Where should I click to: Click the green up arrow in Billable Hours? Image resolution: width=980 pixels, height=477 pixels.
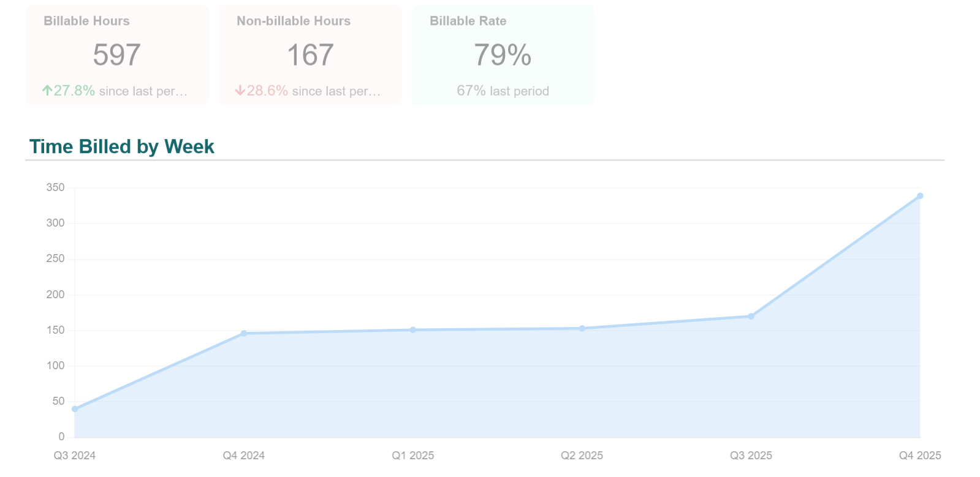coord(47,91)
